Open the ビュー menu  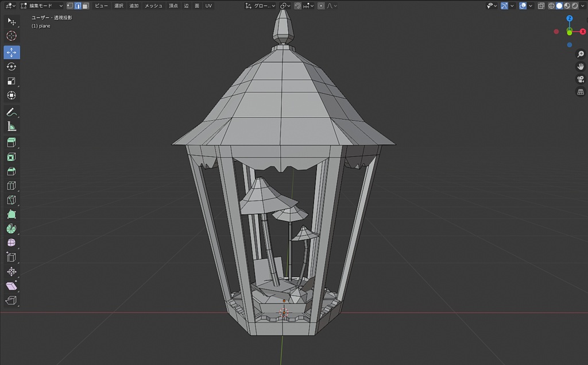101,6
